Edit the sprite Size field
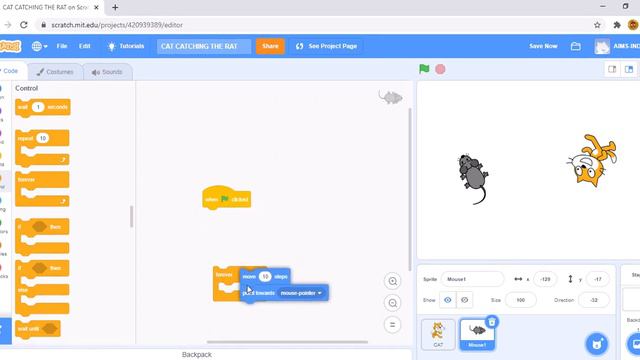 (x=520, y=300)
